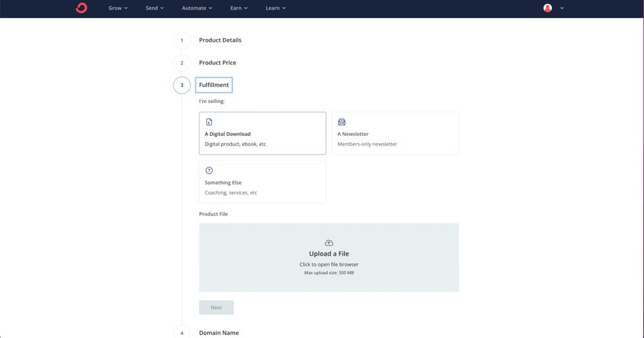Image resolution: width=644 pixels, height=338 pixels.
Task: Click the question mark icon
Action: tap(209, 171)
